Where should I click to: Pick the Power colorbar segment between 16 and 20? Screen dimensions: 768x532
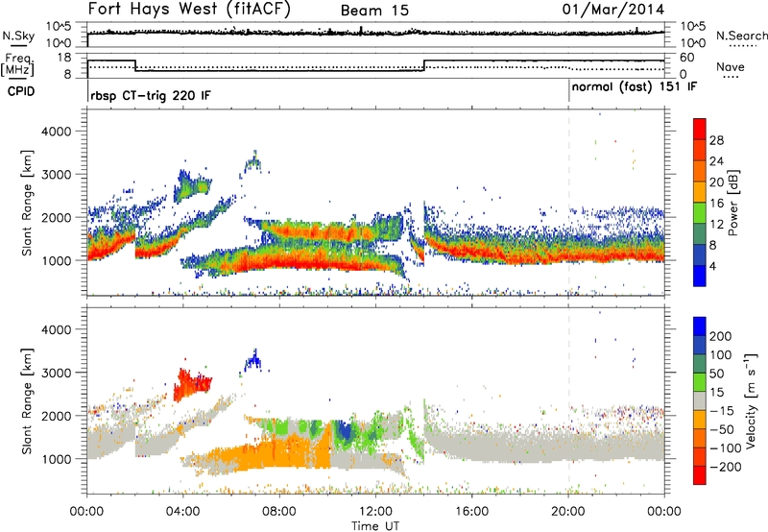(x=700, y=191)
